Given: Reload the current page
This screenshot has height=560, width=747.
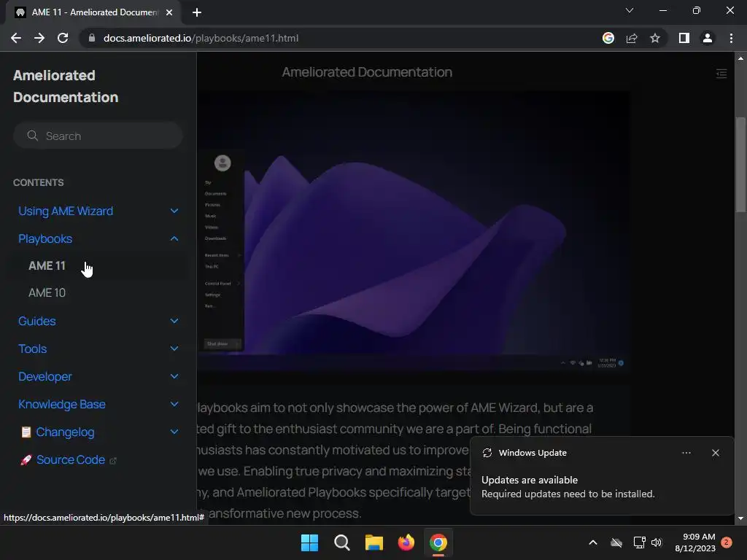Looking at the screenshot, I should coord(63,38).
